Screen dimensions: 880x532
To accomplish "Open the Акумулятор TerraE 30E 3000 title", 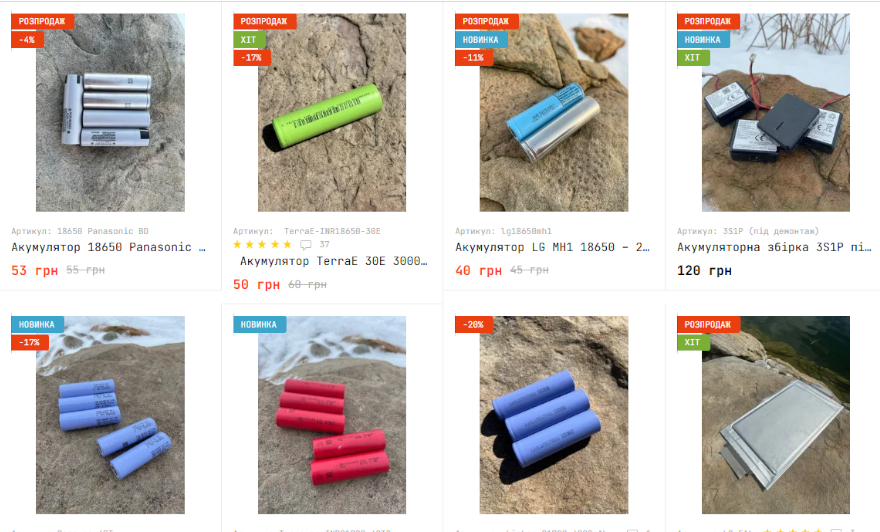I will [333, 261].
